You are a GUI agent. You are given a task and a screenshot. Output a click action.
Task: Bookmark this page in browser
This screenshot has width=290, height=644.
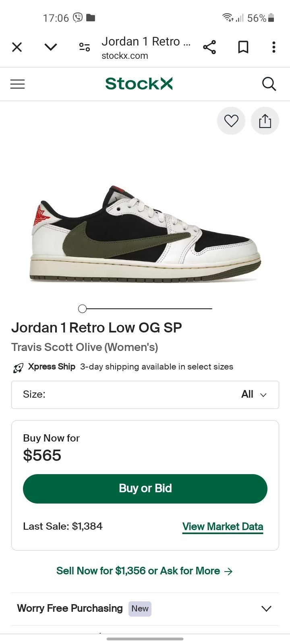pyautogui.click(x=243, y=47)
